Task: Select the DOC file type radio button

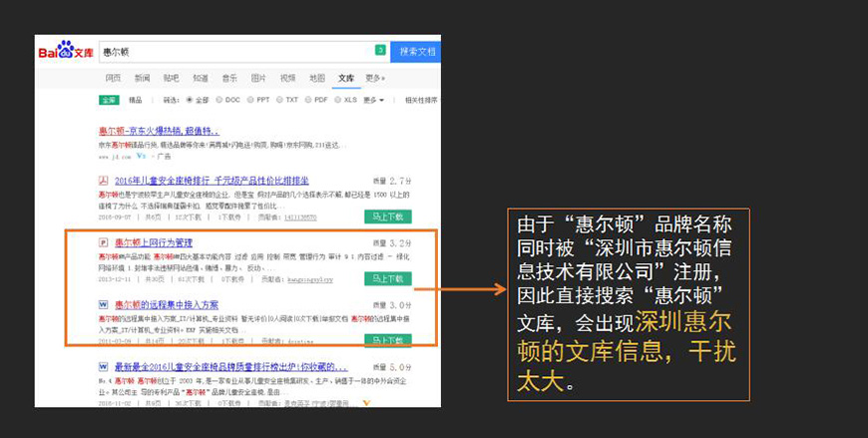Action: point(219,100)
